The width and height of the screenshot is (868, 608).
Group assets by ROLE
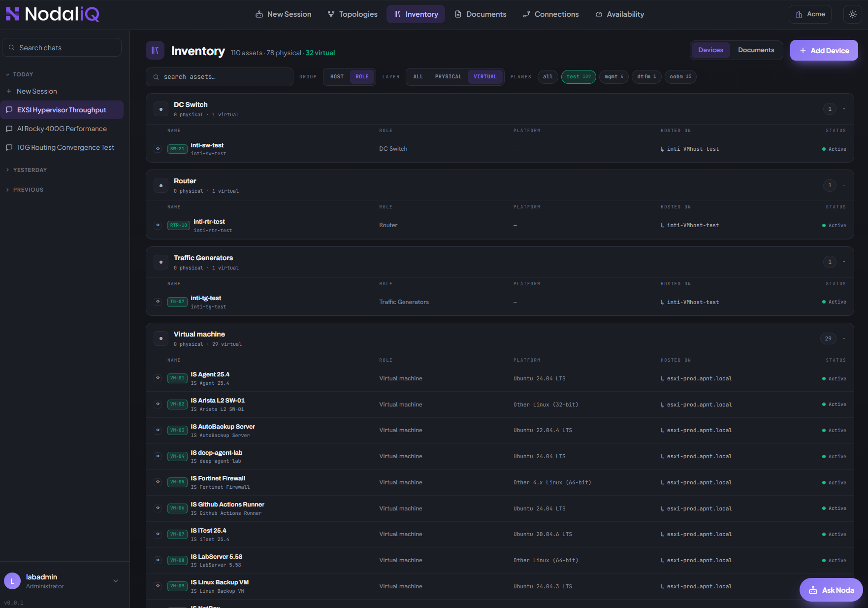pyautogui.click(x=362, y=77)
